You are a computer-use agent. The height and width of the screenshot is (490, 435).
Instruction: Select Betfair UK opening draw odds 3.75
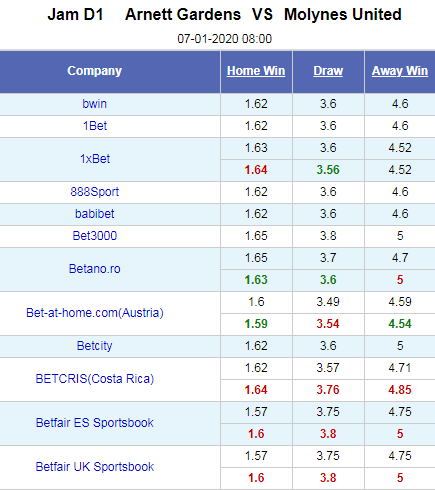click(x=328, y=456)
